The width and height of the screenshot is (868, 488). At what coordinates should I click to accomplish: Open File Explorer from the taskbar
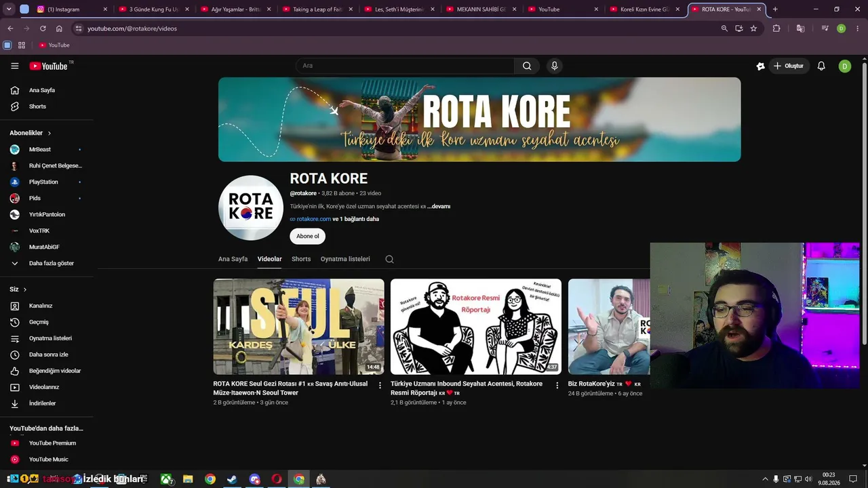click(188, 479)
